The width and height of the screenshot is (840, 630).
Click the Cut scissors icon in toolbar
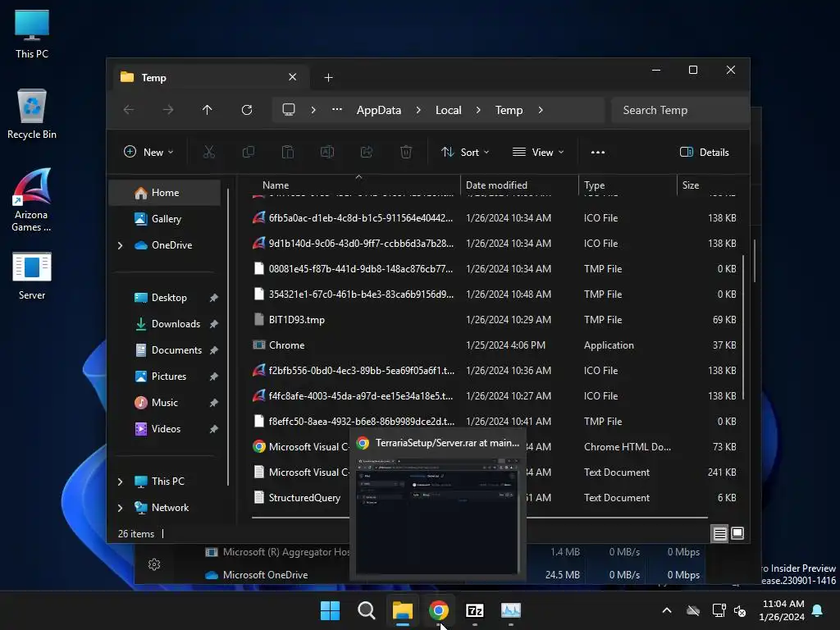[209, 152]
